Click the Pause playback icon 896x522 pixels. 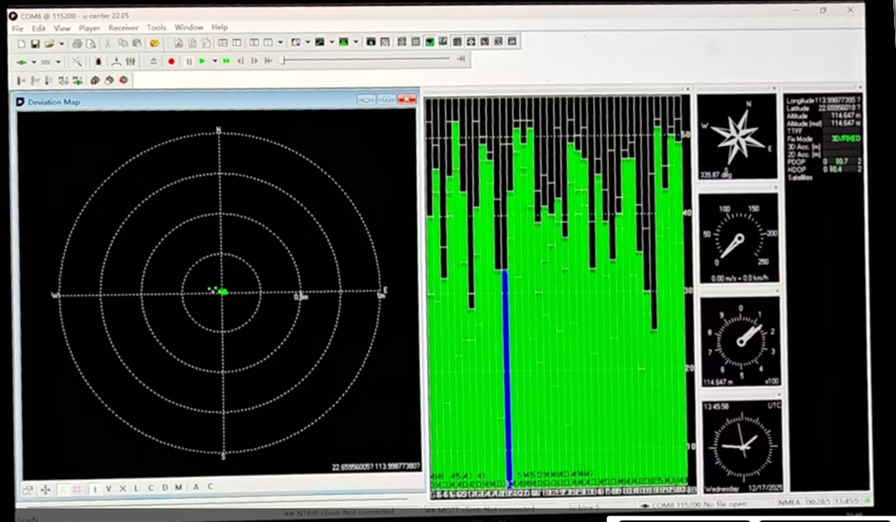coord(189,61)
